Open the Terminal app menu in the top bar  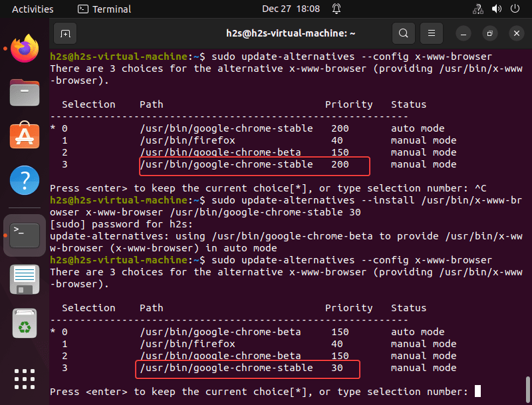click(x=104, y=9)
